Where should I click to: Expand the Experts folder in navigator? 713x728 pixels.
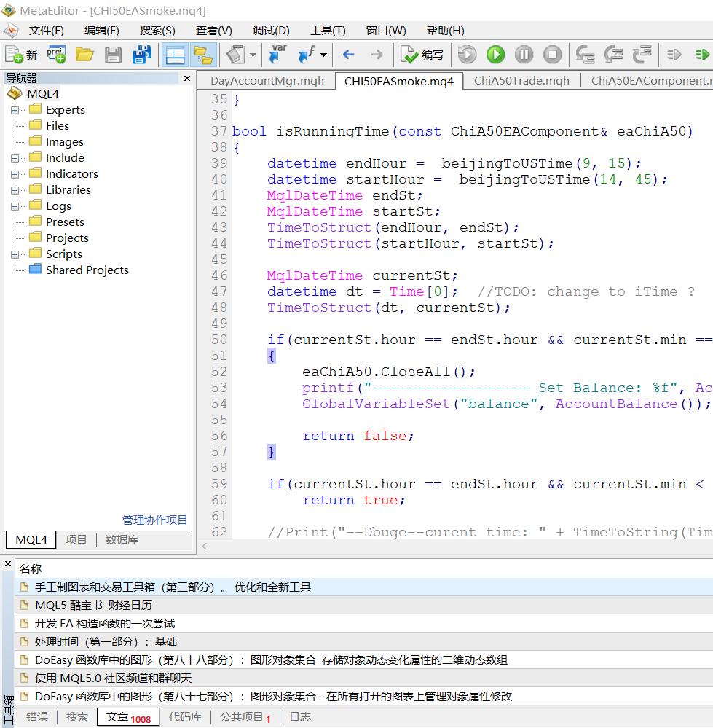15,110
